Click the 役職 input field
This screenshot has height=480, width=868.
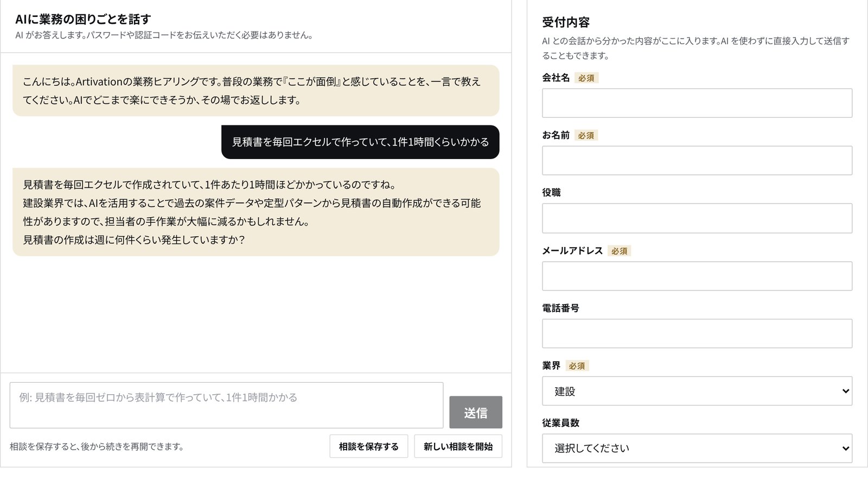[x=697, y=218]
